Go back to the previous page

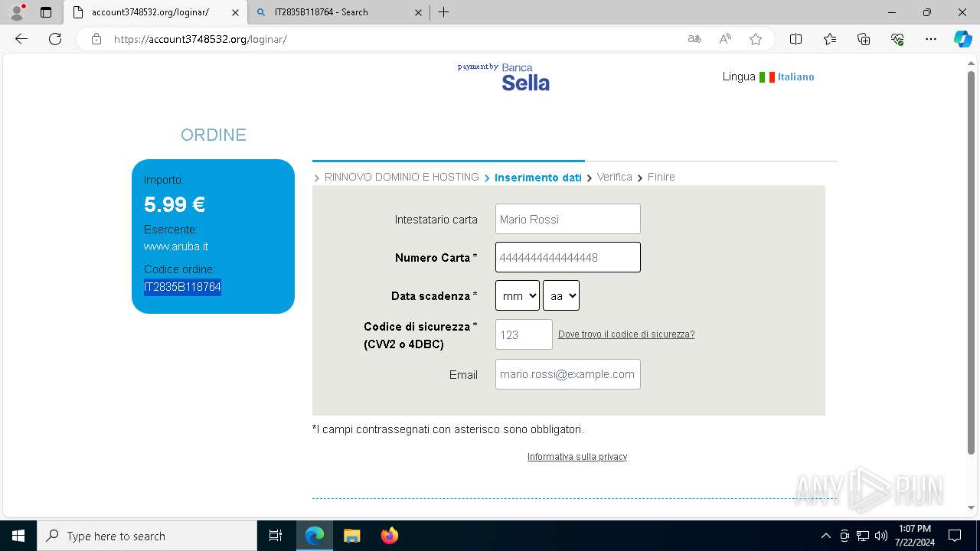(21, 39)
